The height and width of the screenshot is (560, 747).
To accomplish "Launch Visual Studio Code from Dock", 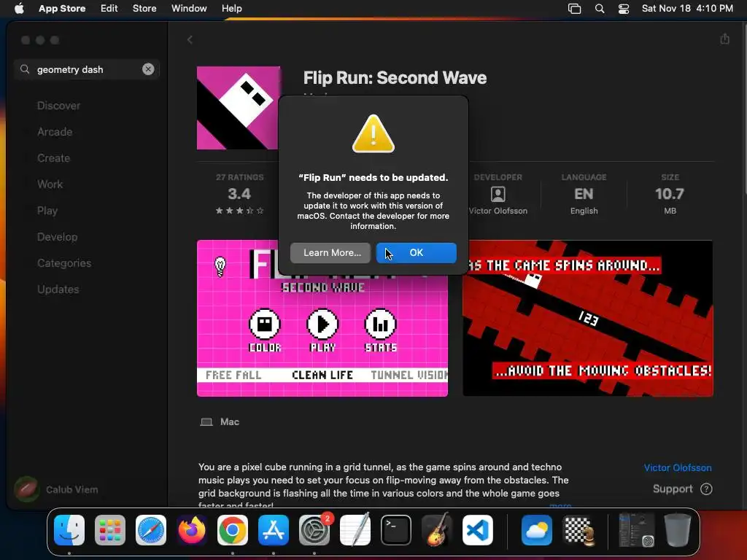I will [478, 530].
